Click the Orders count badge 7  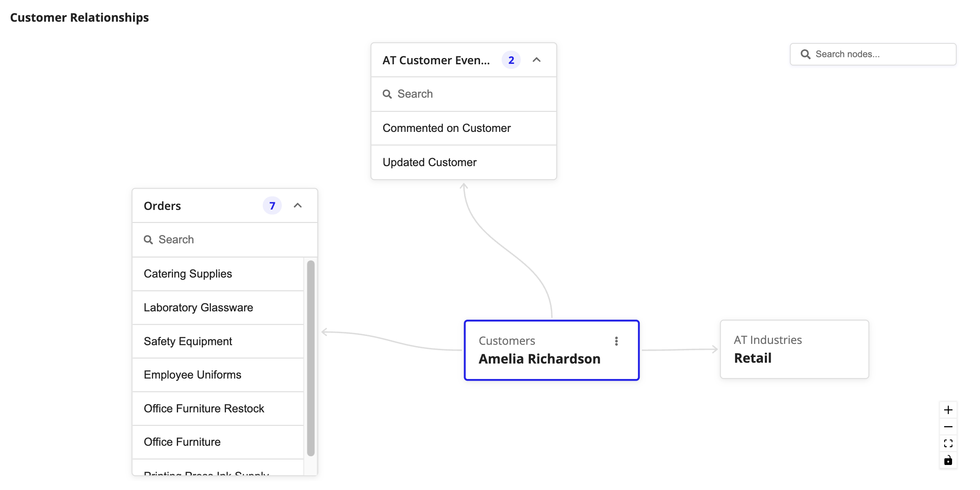tap(272, 206)
